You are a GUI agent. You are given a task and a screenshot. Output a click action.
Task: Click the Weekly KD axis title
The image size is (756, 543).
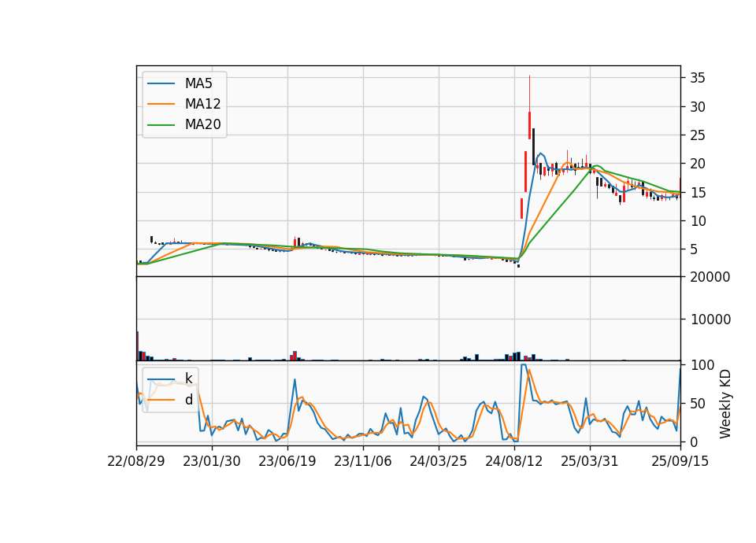point(725,404)
